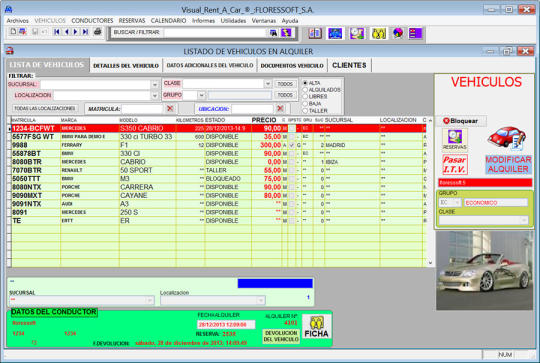This screenshot has height=363, width=540.
Task: Clear the MATRICULA filter with red X
Action: [170, 108]
